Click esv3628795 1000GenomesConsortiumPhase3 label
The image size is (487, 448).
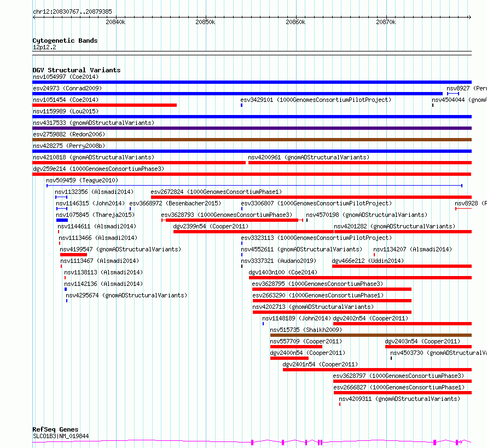click(317, 284)
